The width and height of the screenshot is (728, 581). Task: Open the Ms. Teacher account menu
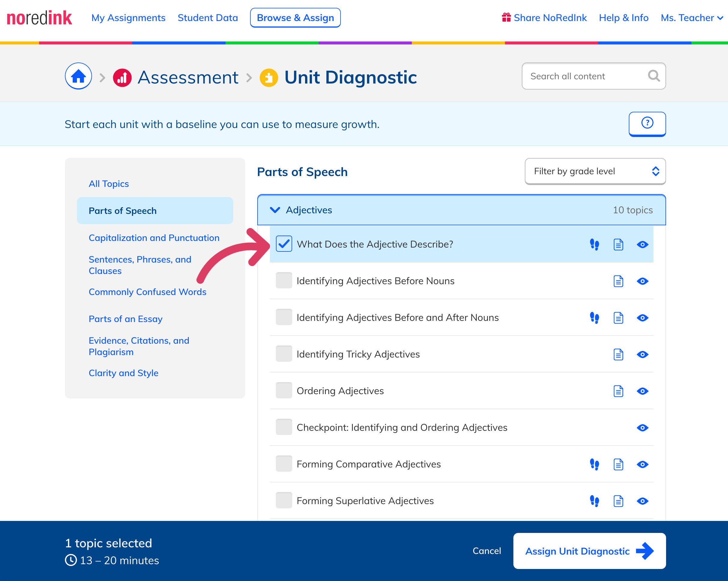pos(691,17)
